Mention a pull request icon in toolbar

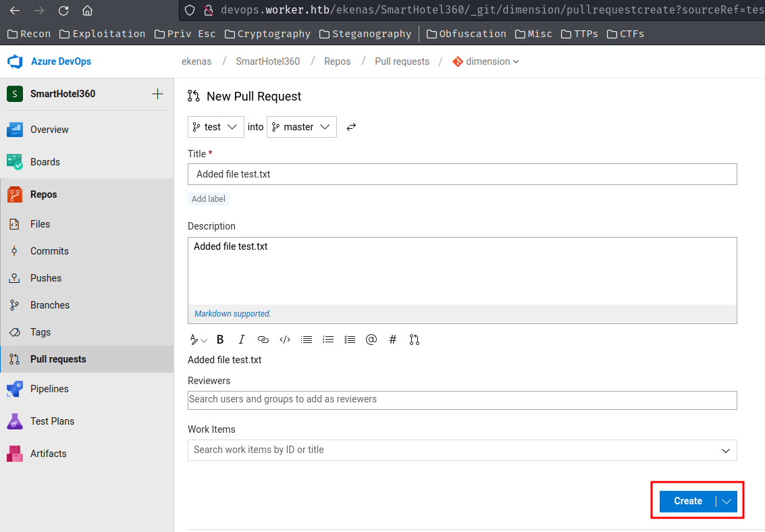414,340
